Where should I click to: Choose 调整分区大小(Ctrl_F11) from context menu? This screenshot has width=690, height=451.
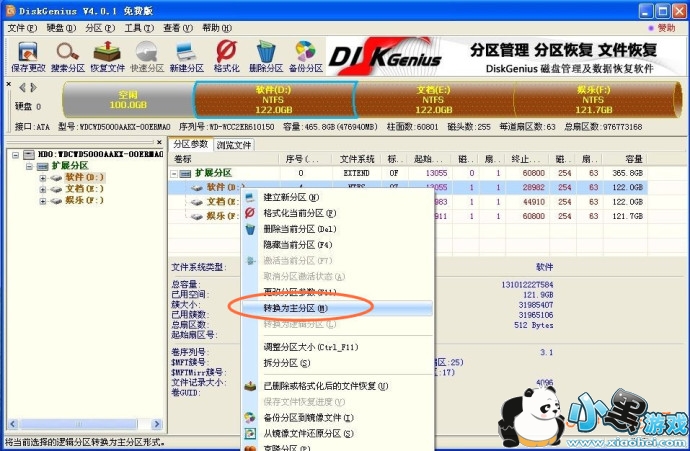338,347
